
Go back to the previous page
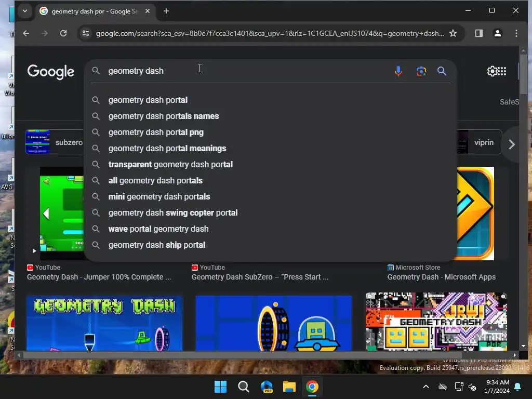click(26, 33)
